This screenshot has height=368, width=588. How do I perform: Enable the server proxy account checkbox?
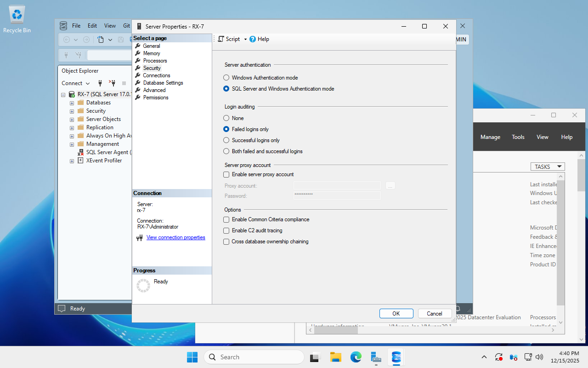point(226,174)
